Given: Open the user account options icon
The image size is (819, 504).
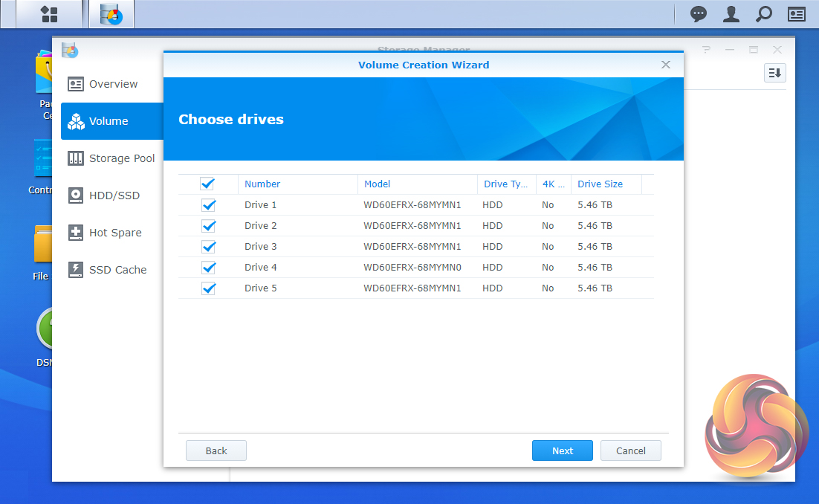Looking at the screenshot, I should (x=731, y=14).
